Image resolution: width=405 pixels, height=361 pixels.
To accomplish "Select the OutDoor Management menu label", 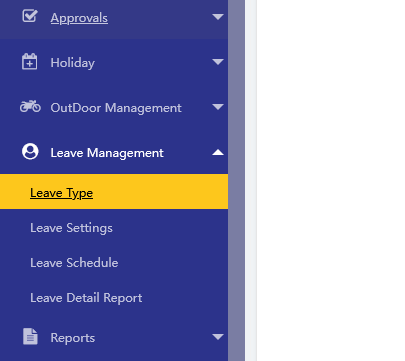I will click(x=116, y=108).
